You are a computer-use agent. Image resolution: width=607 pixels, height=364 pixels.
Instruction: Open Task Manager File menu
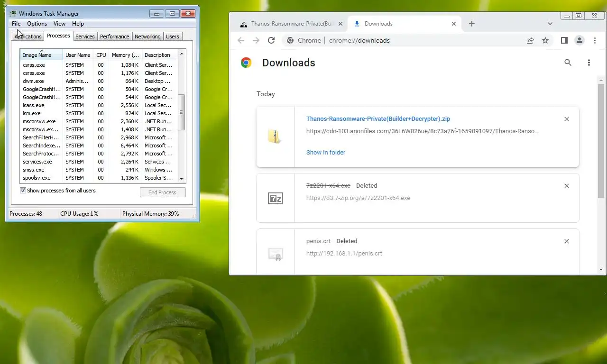pyautogui.click(x=16, y=24)
